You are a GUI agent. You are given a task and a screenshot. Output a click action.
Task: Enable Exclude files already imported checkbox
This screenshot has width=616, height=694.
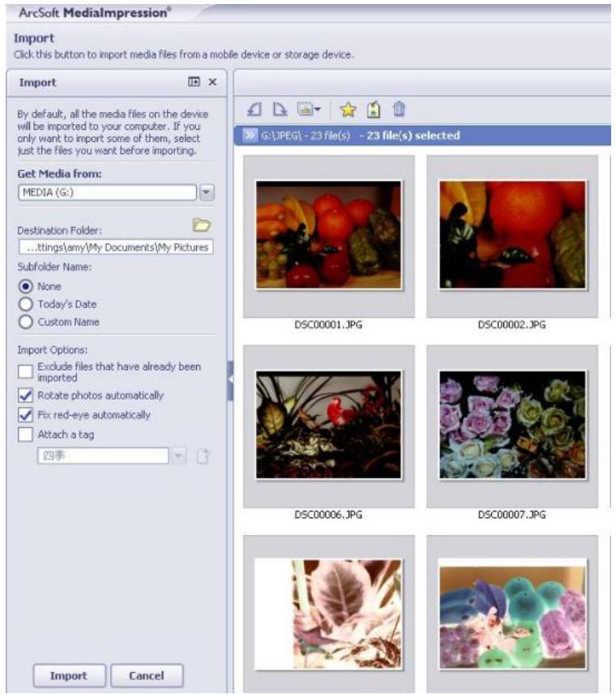pos(26,371)
